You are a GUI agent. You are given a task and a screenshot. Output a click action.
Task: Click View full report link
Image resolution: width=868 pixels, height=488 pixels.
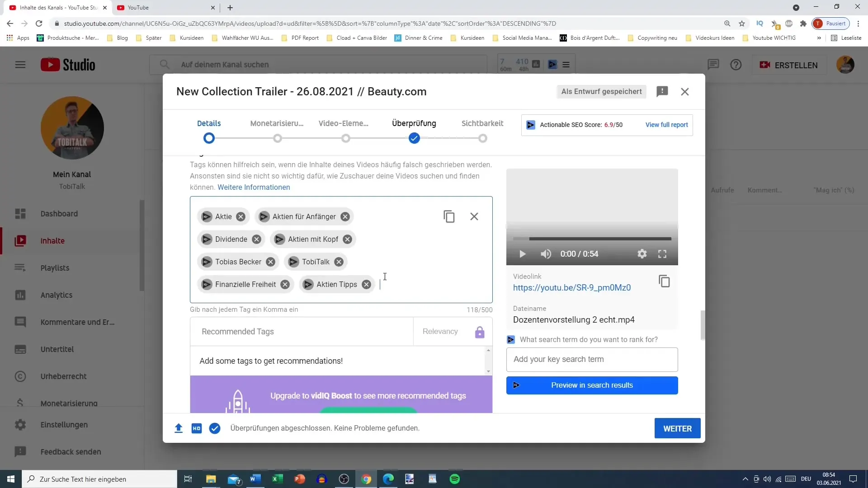[x=666, y=125]
